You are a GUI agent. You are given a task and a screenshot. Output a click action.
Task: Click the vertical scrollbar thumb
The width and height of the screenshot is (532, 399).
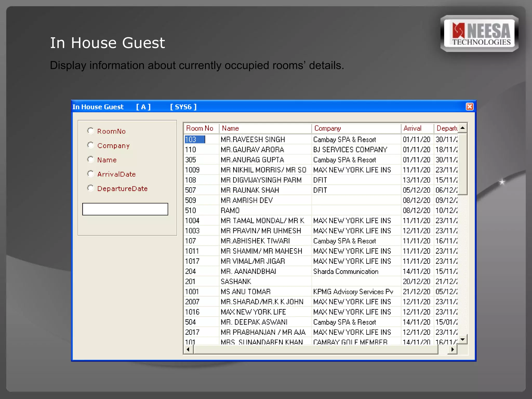(x=463, y=164)
